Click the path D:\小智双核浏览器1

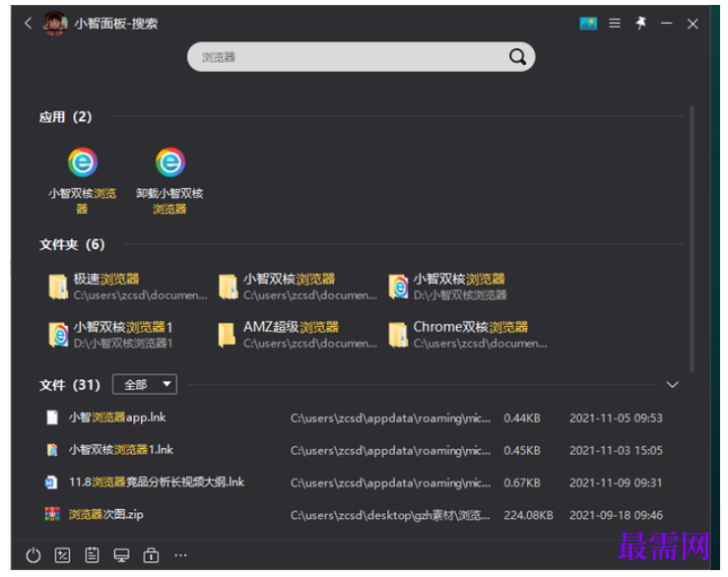[123, 344]
